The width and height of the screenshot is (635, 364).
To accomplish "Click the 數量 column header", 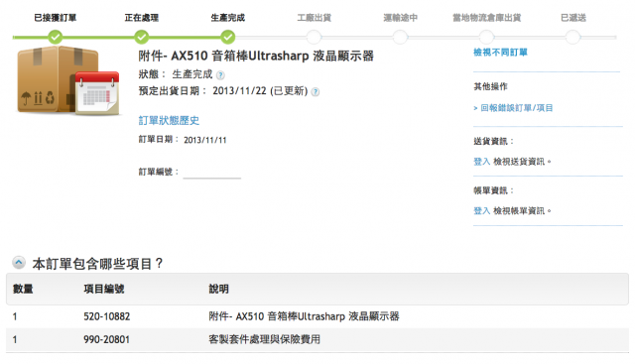I will click(x=23, y=289).
